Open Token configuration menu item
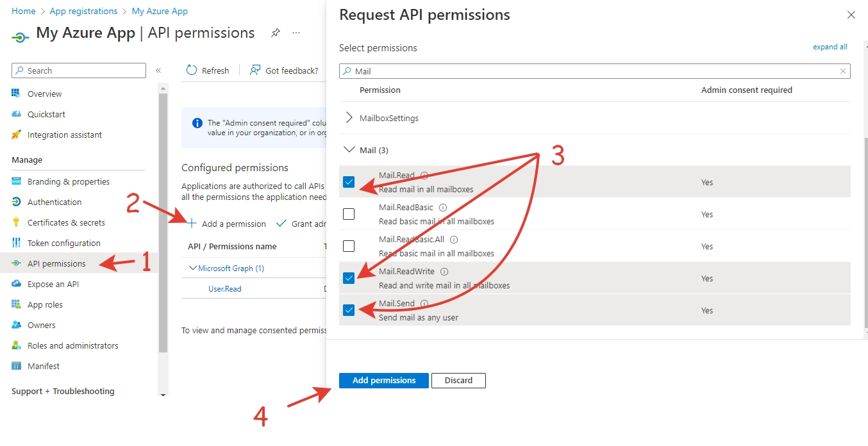The image size is (868, 446). [x=64, y=243]
